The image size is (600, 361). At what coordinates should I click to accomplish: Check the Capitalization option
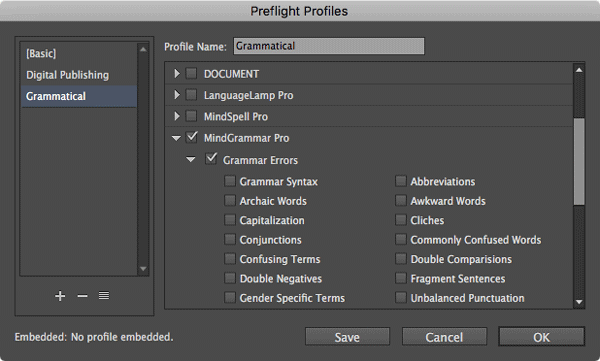point(230,220)
